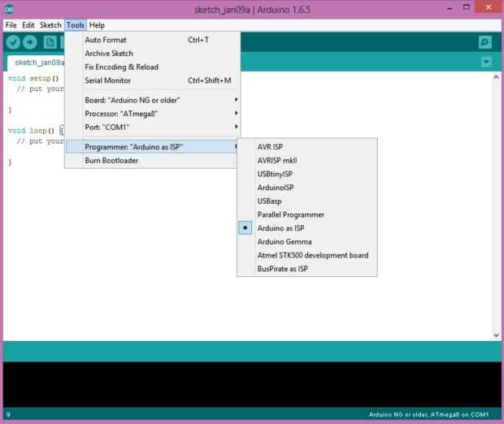
Task: Switch to the sketch_jan09a tab
Action: pyautogui.click(x=36, y=63)
